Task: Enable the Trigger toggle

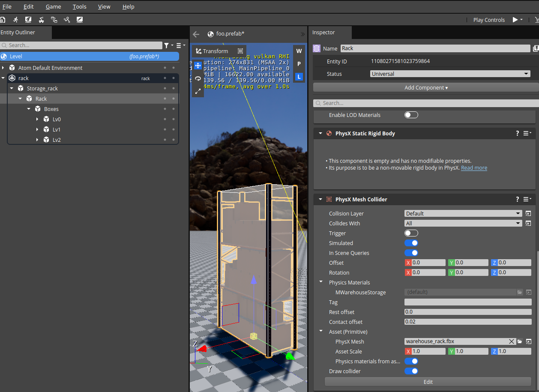Action: [411, 233]
